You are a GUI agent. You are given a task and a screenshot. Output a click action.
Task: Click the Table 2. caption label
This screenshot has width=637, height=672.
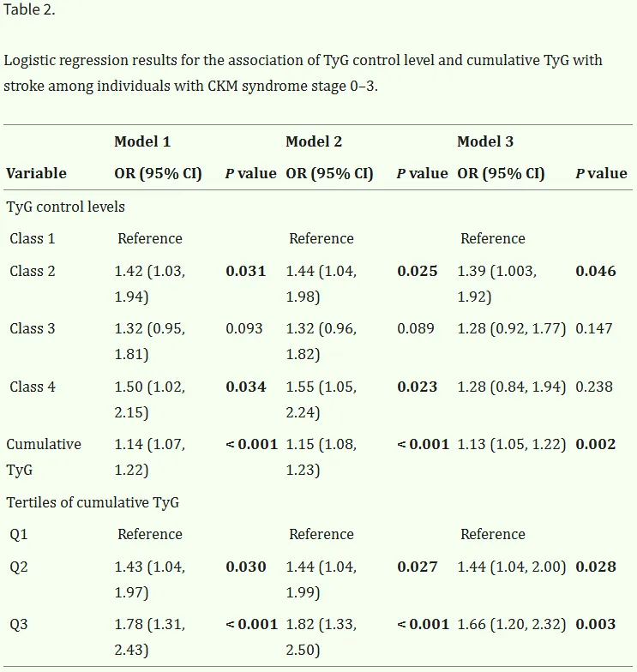pyautogui.click(x=29, y=9)
